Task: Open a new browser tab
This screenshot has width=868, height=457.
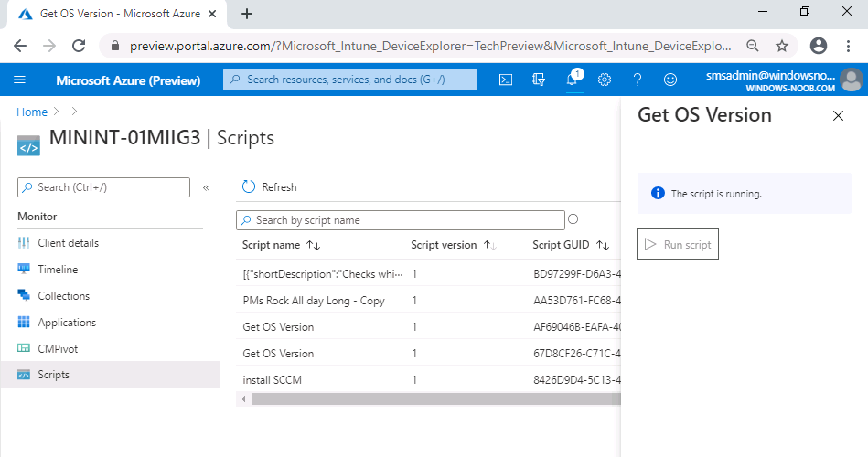Action: [x=247, y=14]
